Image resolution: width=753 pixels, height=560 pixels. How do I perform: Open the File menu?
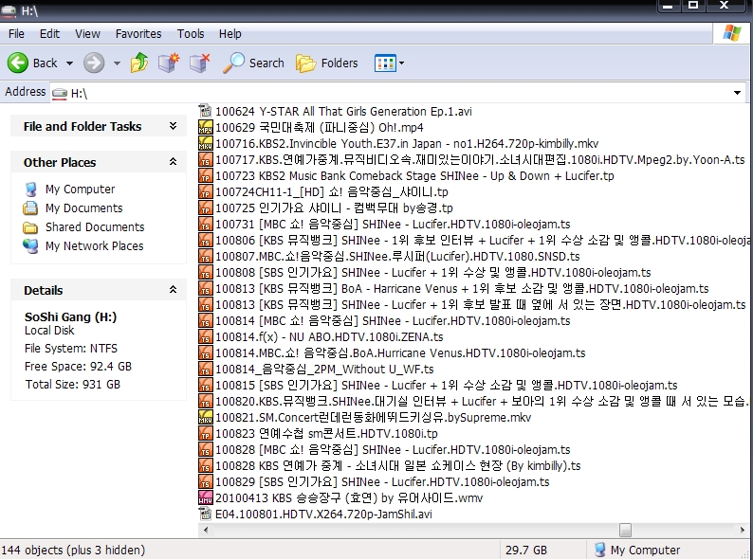pyautogui.click(x=16, y=33)
